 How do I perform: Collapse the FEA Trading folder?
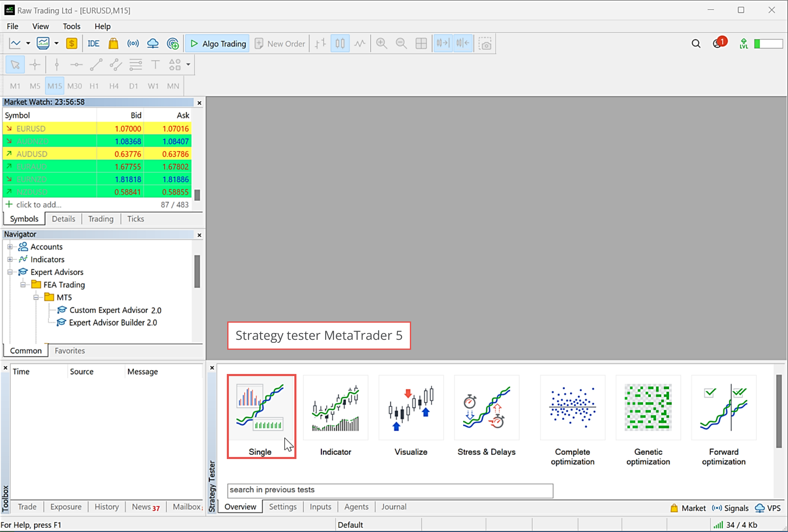tap(23, 285)
